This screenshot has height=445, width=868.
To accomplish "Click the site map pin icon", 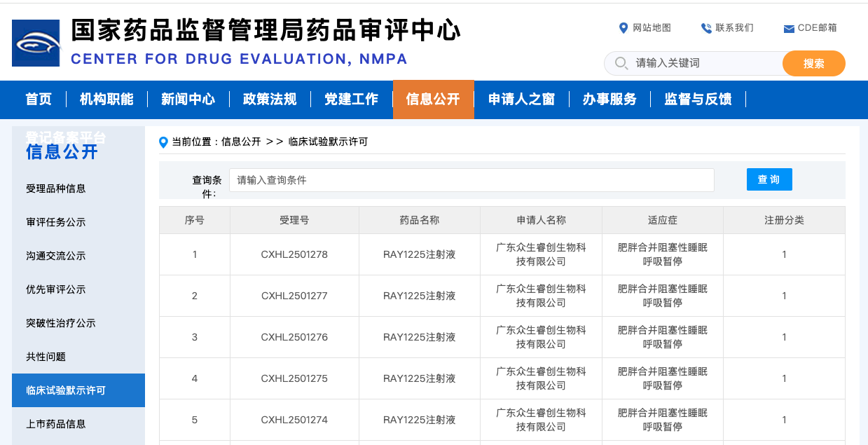I will [624, 28].
